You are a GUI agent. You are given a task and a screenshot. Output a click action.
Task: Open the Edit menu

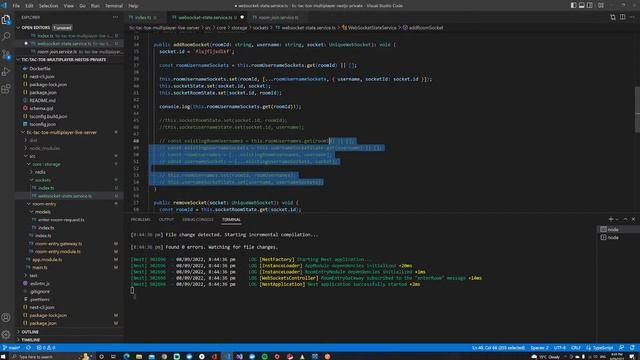click(29, 6)
